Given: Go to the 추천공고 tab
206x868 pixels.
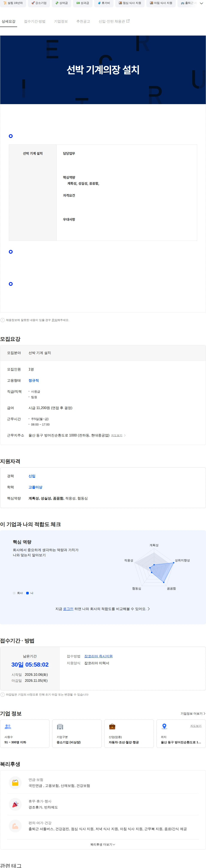Looking at the screenshot, I should coord(83,21).
